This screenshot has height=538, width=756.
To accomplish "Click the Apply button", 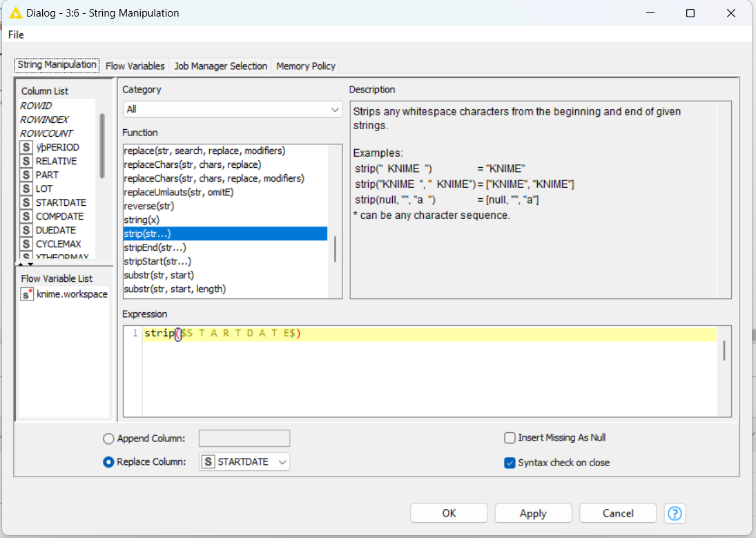I will coord(533,513).
